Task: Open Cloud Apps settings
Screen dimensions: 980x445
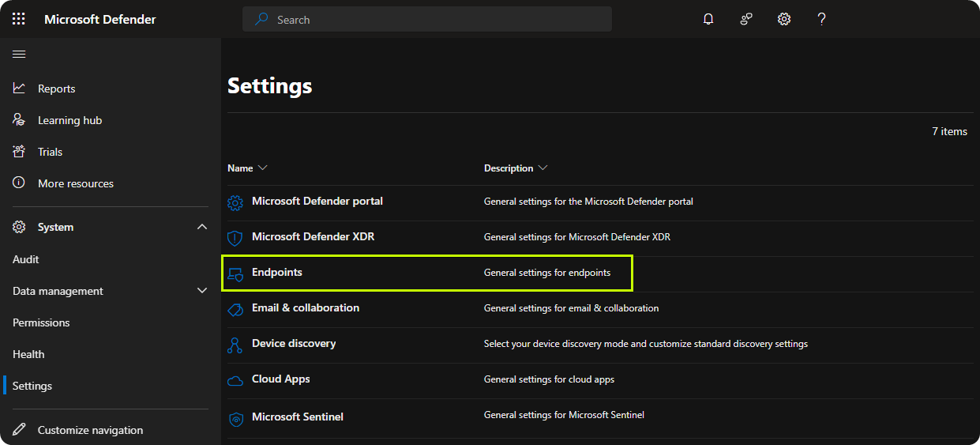Action: [x=280, y=379]
